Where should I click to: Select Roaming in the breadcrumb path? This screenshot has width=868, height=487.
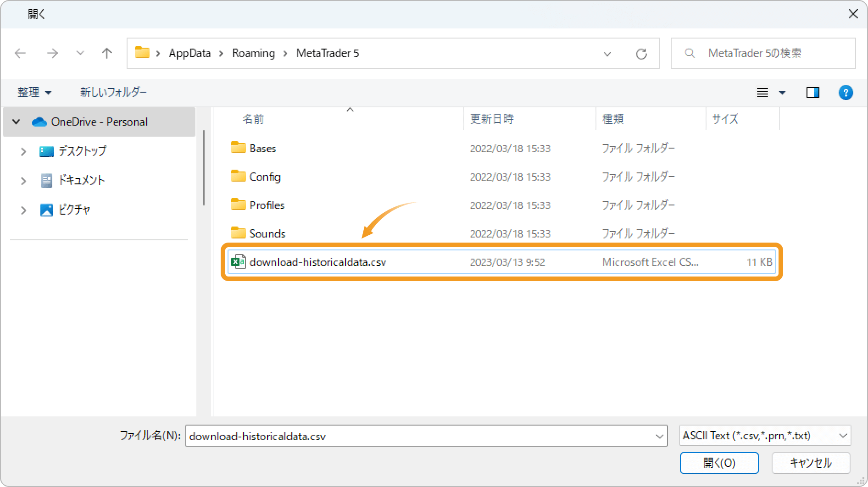pyautogui.click(x=253, y=53)
